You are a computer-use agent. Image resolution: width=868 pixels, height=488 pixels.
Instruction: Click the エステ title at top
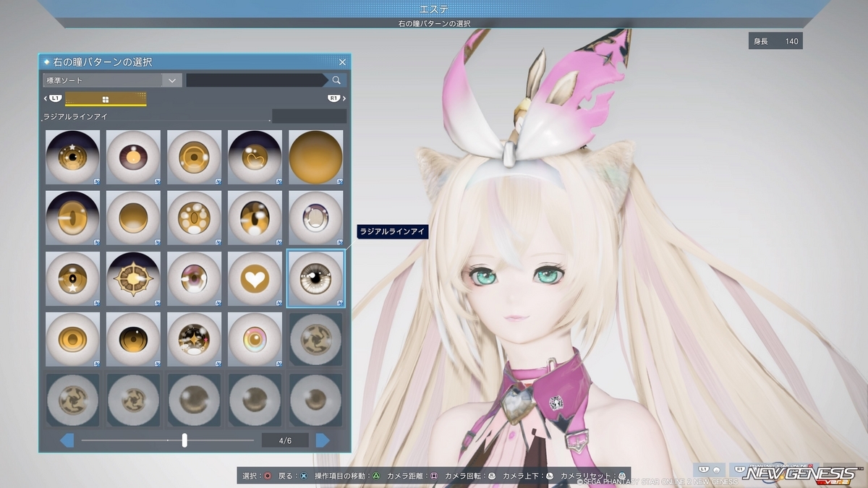[x=434, y=9]
